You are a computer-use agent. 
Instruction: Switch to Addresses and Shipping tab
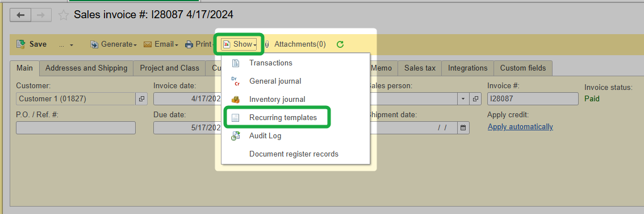coord(86,68)
